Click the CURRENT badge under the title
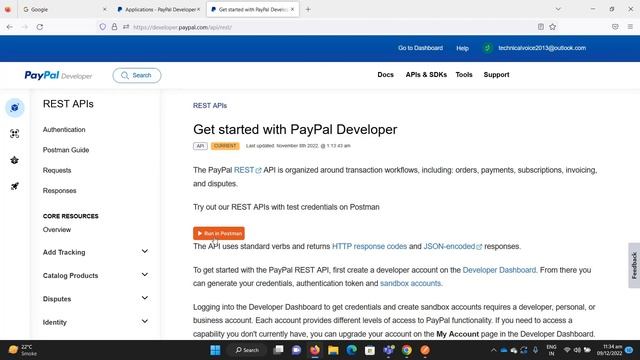 click(225, 146)
